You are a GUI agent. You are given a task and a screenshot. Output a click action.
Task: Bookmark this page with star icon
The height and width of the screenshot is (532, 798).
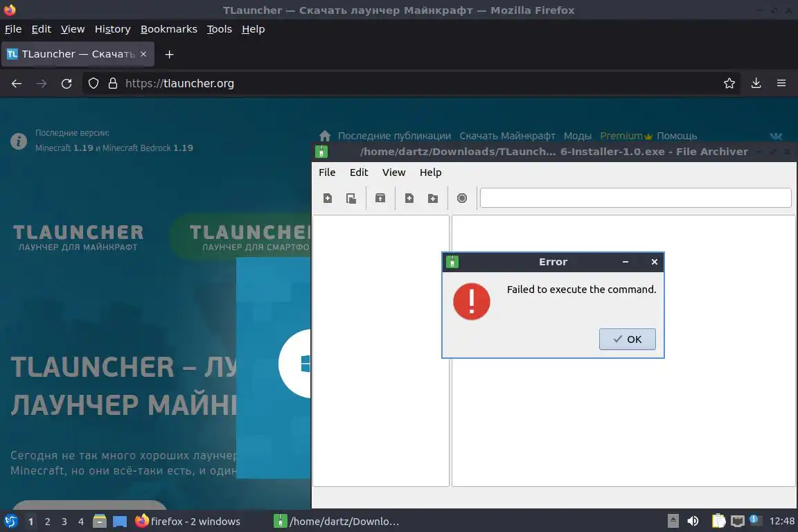pos(729,84)
